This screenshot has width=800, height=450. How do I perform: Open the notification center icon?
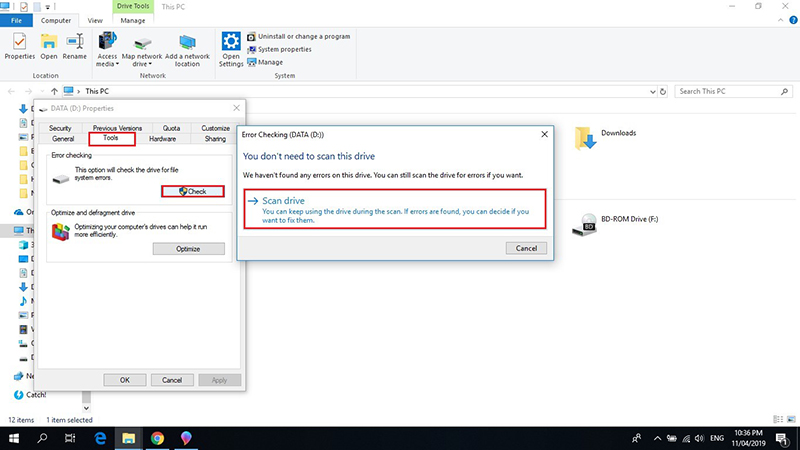[x=782, y=438]
